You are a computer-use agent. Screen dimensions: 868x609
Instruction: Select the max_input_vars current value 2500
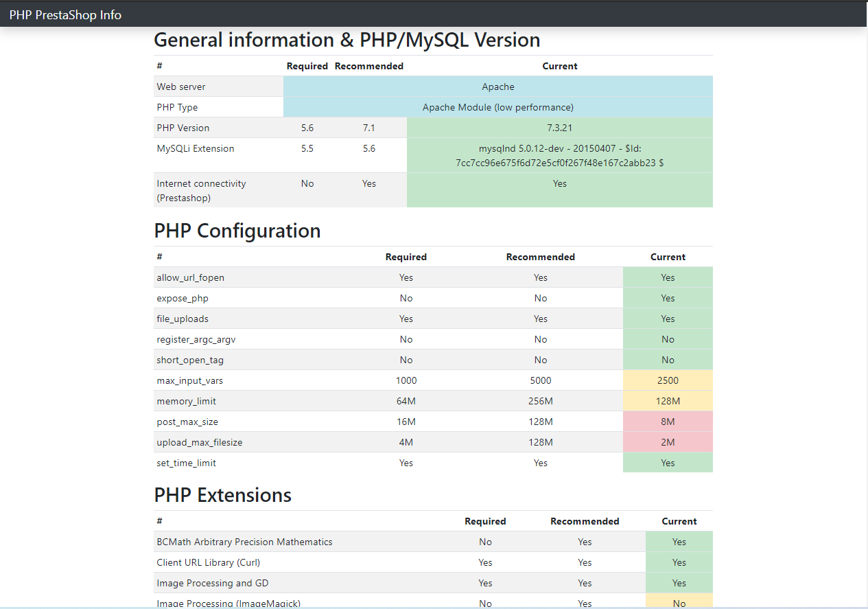pyautogui.click(x=668, y=380)
